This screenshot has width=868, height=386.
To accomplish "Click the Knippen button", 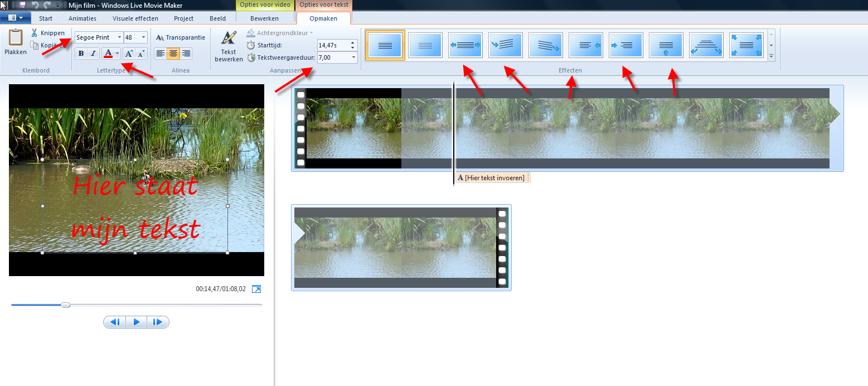I will 48,33.
